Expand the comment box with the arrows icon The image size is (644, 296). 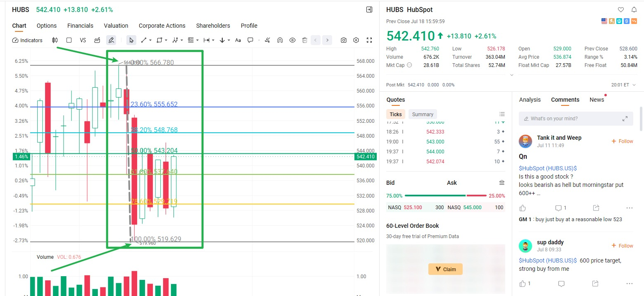click(625, 119)
